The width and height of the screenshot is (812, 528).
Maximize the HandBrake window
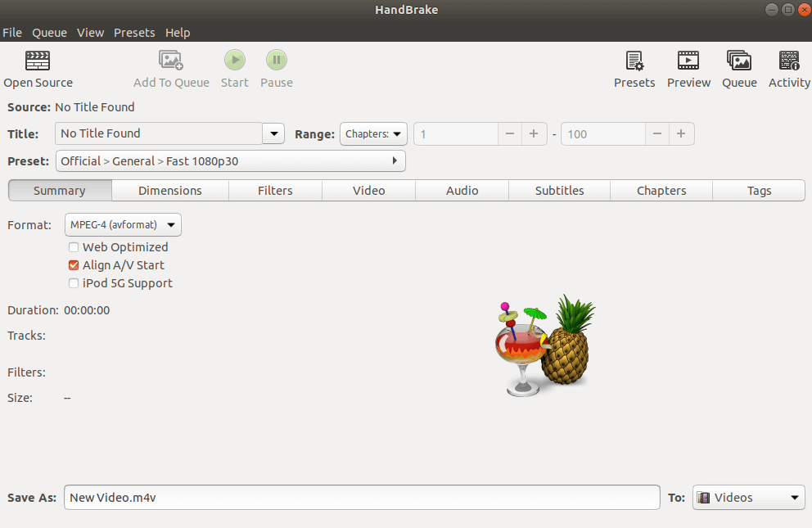tap(788, 10)
